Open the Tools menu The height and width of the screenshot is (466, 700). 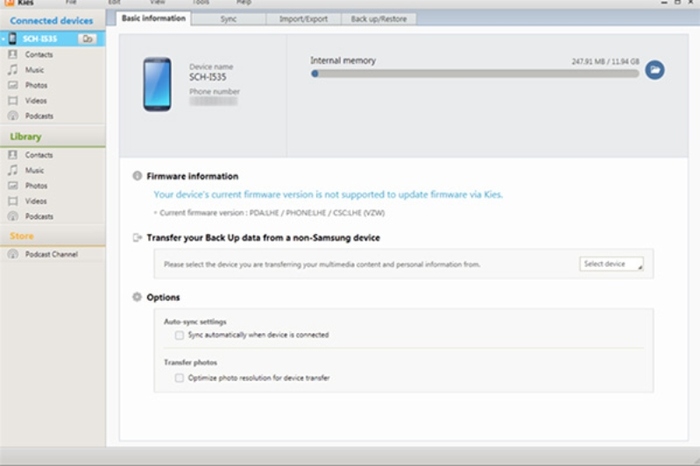(x=201, y=3)
